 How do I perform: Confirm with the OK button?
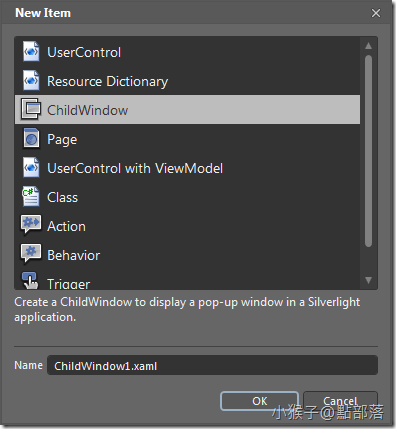[259, 401]
